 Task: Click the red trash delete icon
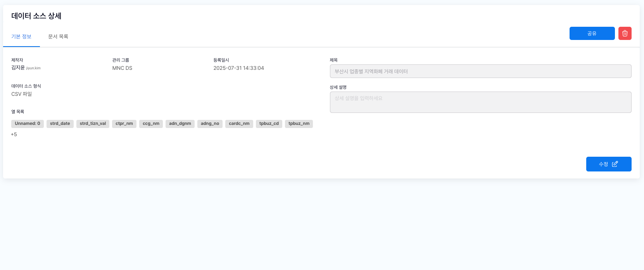[x=625, y=33]
